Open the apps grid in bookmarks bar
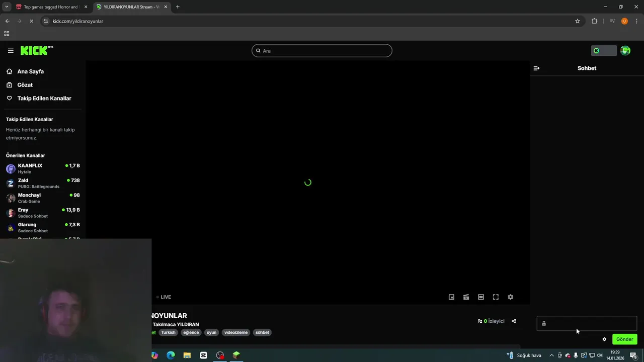 (7, 34)
